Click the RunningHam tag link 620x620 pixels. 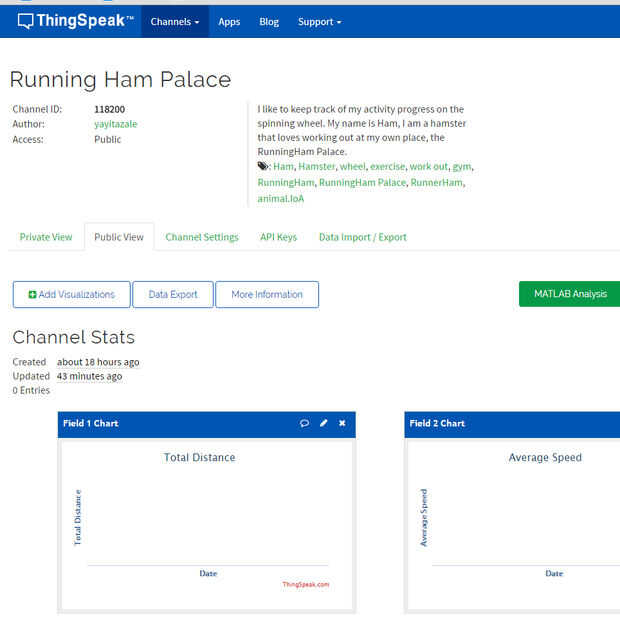click(x=286, y=183)
